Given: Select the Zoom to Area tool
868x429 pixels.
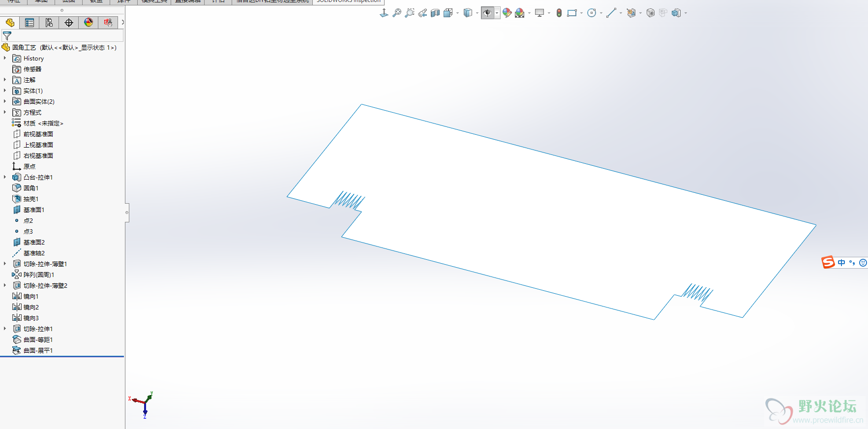Looking at the screenshot, I should click(410, 13).
